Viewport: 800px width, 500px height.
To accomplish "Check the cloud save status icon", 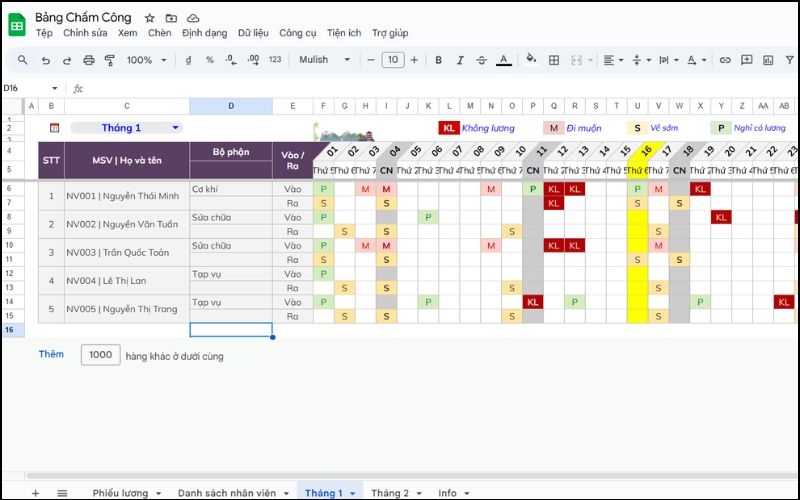I will pyautogui.click(x=193, y=18).
